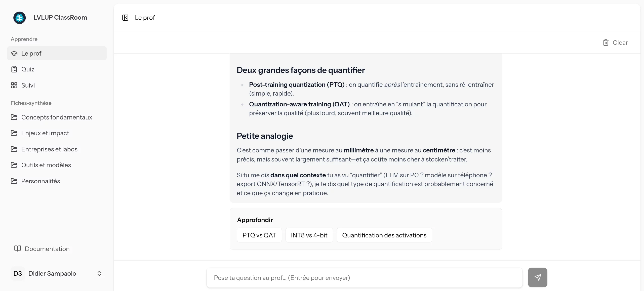This screenshot has width=644, height=291.
Task: Click the graduation cap icon for Le prof
Action: [14, 53]
